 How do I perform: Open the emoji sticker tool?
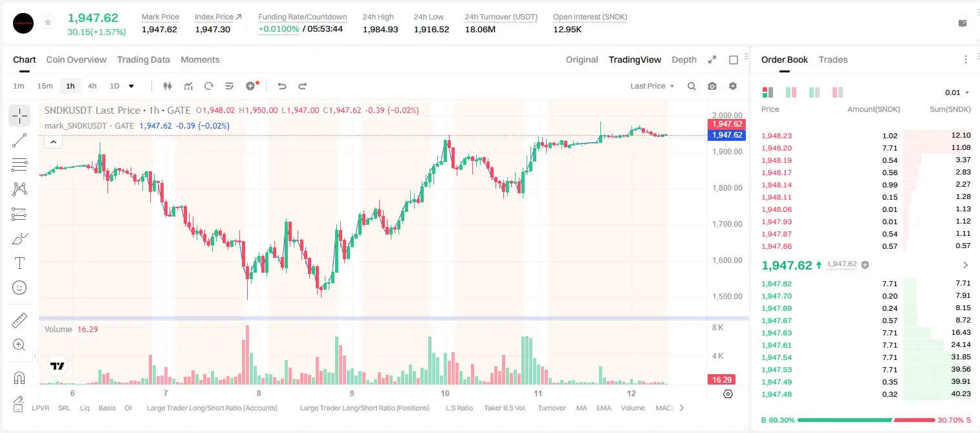pos(19,288)
